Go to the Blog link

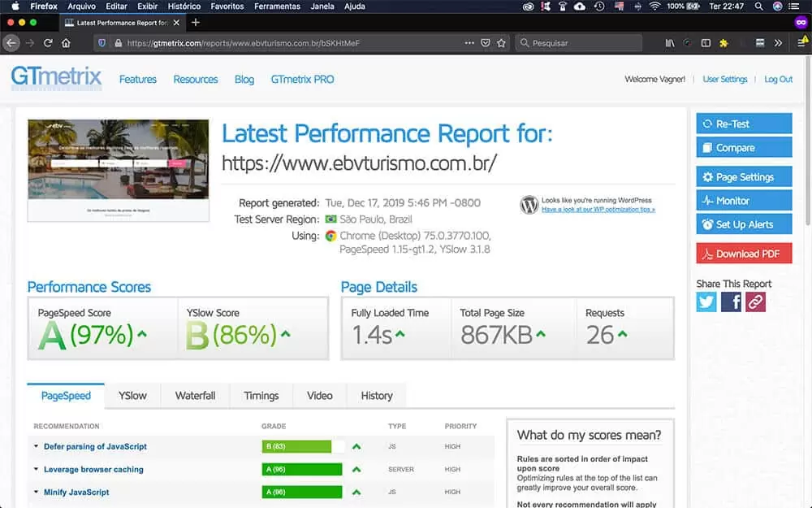tap(244, 80)
